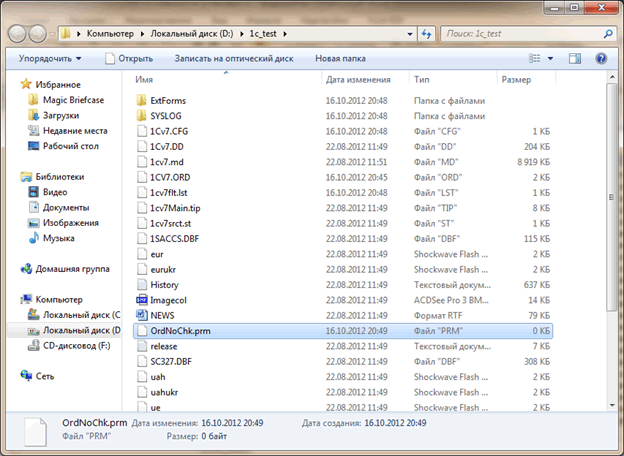This screenshot has width=624, height=456.
Task: Sort by Дата изменения column header
Action: click(358, 80)
